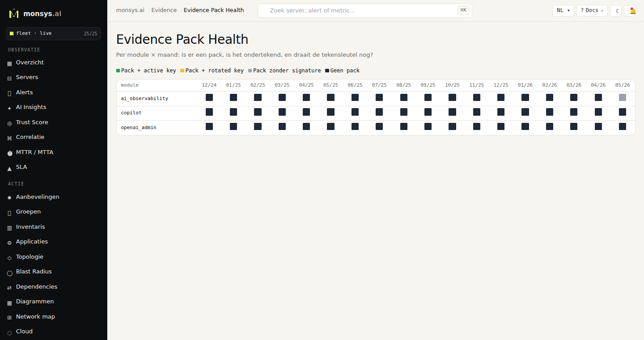Click the Diagrammen sidebar icon
The width and height of the screenshot is (644, 340).
point(9,302)
